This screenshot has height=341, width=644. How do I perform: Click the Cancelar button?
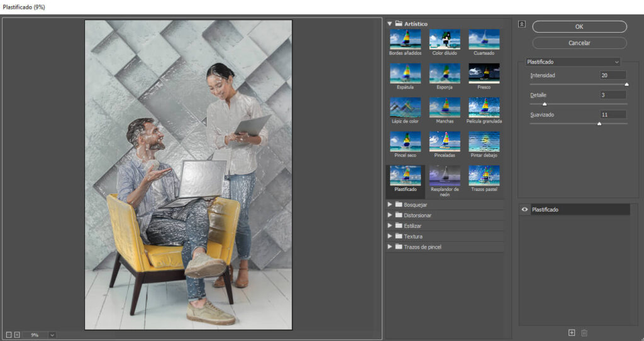(x=579, y=43)
